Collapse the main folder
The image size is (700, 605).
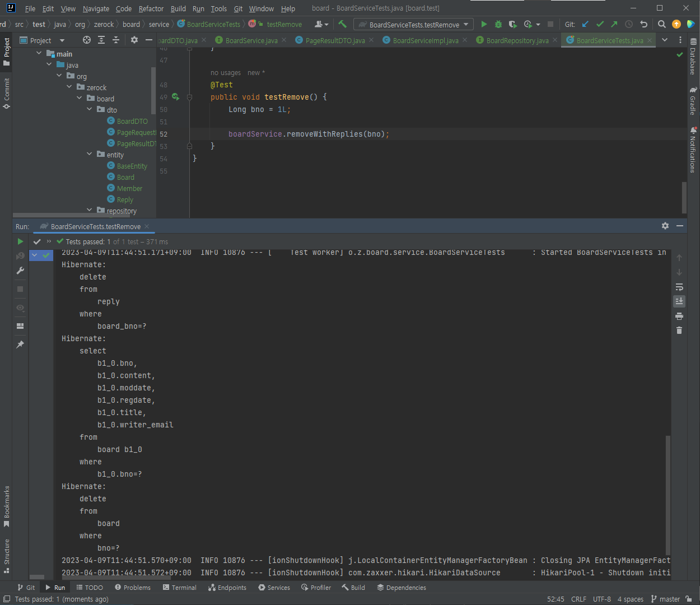click(39, 53)
